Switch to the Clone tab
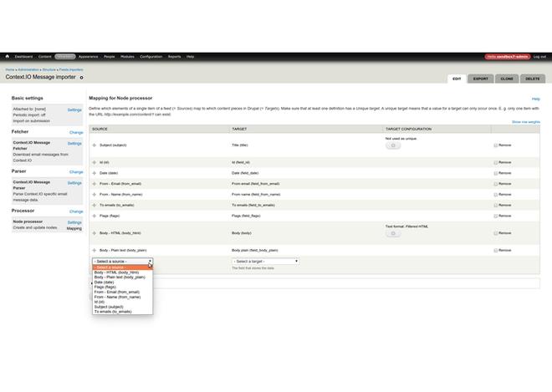Image resolution: width=552 pixels, height=392 pixels. (507, 79)
